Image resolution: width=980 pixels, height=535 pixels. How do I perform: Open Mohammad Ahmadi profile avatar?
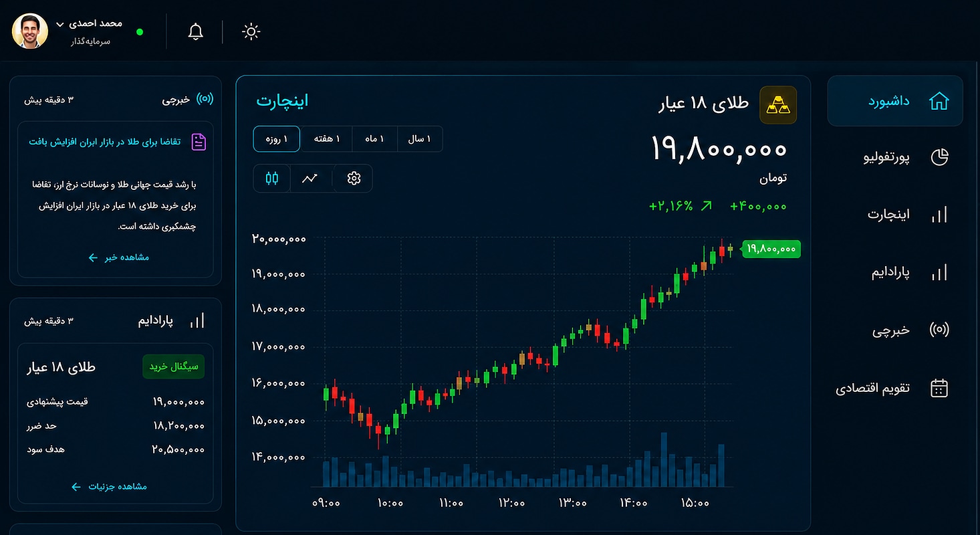click(x=30, y=31)
